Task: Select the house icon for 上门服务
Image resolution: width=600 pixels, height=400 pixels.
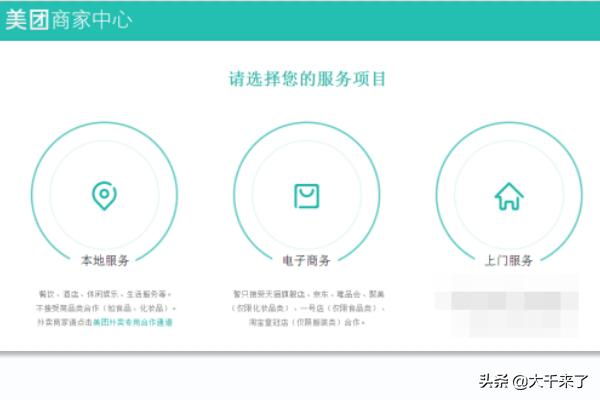Action: pyautogui.click(x=509, y=196)
